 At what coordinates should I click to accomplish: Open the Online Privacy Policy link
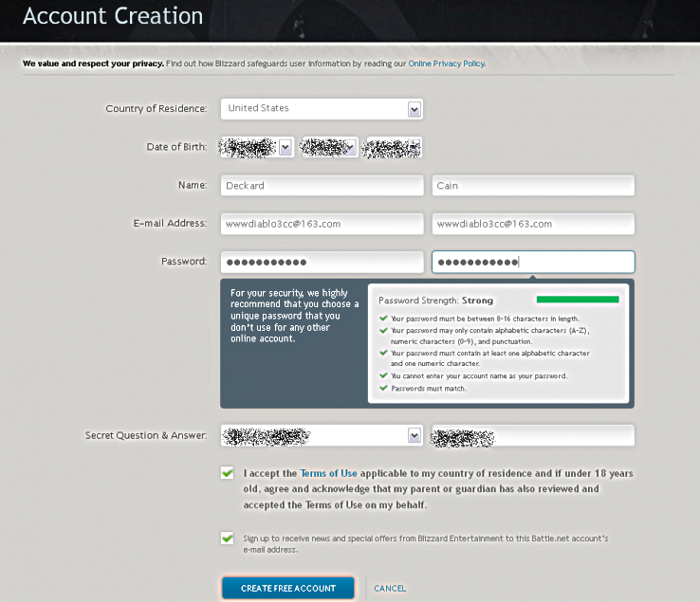click(447, 64)
